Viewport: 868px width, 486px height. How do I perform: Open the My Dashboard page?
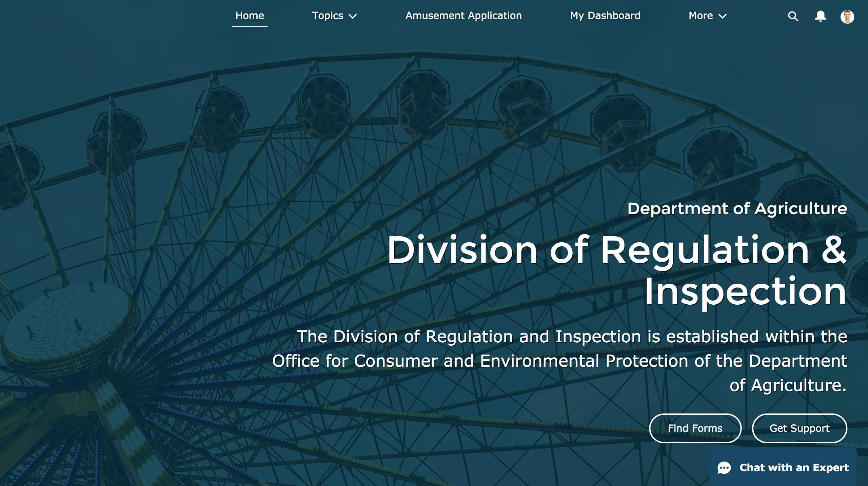click(x=605, y=16)
